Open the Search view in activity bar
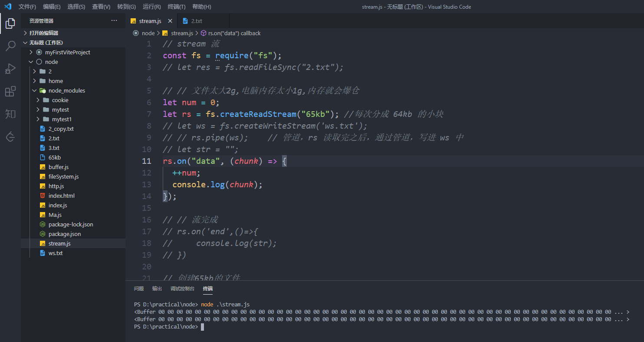This screenshot has width=644, height=342. point(10,46)
